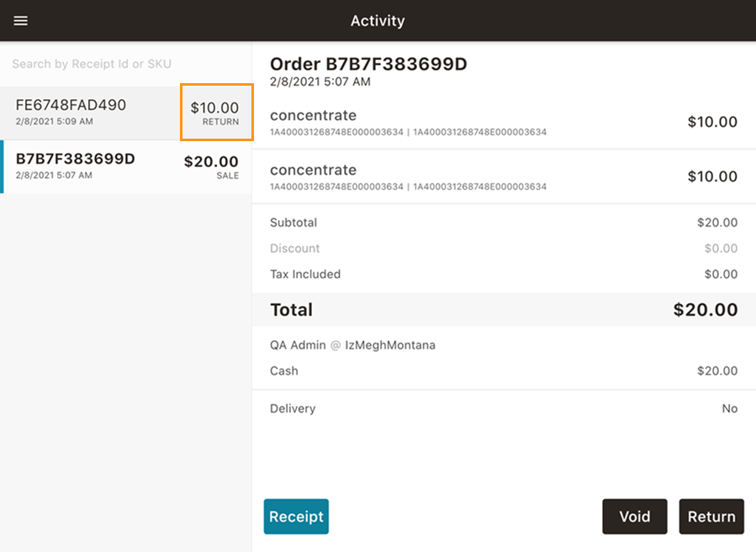Click the $10.00 RETURN amount label
The height and width of the screenshot is (552, 756).
click(x=214, y=113)
